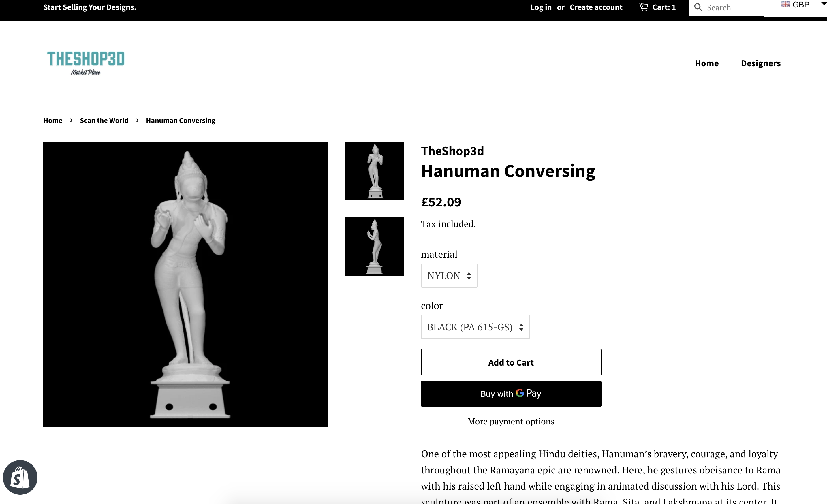Click the Add to Cart button
Viewport: 827px width, 504px height.
tap(511, 362)
